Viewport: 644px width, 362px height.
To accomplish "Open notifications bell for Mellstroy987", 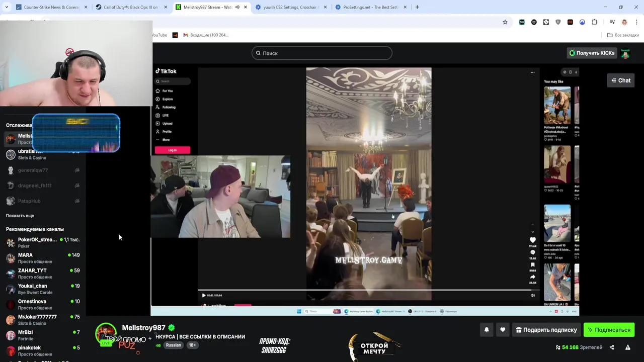I will click(x=487, y=330).
